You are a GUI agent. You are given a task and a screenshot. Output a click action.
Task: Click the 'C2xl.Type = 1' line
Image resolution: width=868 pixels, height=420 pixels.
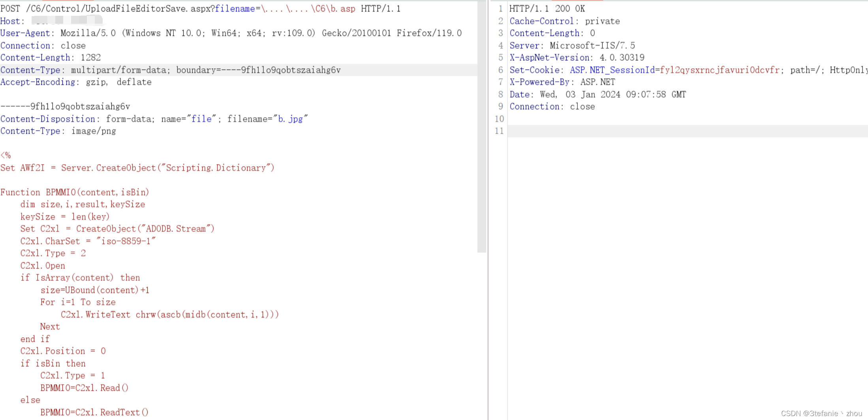pyautogui.click(x=73, y=376)
